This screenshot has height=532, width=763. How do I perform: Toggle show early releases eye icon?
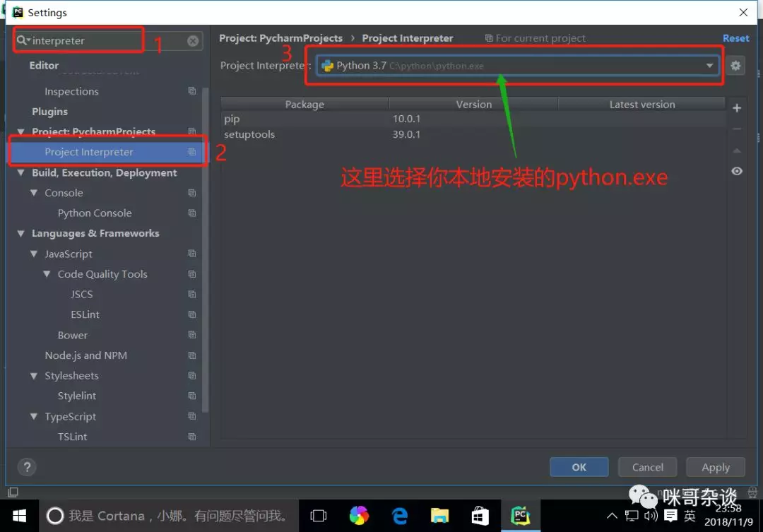coord(737,172)
